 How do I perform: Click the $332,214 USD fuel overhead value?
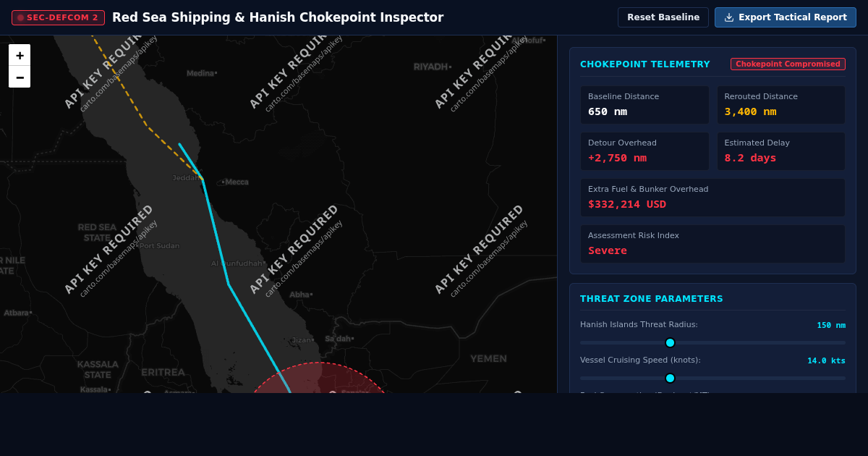(627, 204)
